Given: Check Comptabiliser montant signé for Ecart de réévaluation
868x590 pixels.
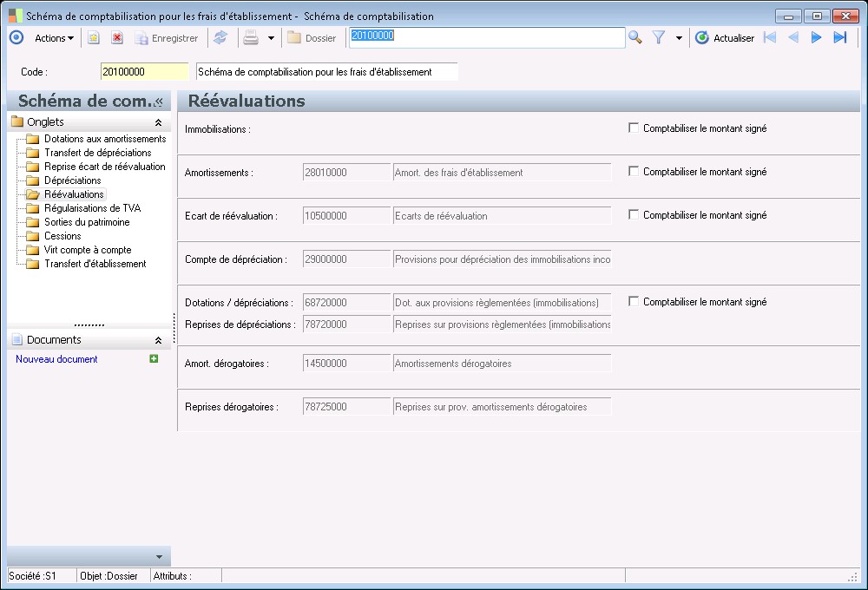Looking at the screenshot, I should pos(634,214).
